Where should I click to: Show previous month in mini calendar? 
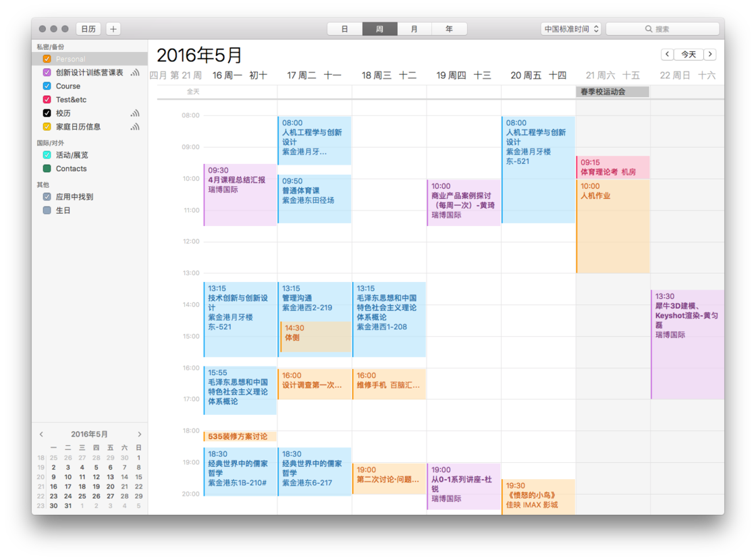click(x=41, y=435)
